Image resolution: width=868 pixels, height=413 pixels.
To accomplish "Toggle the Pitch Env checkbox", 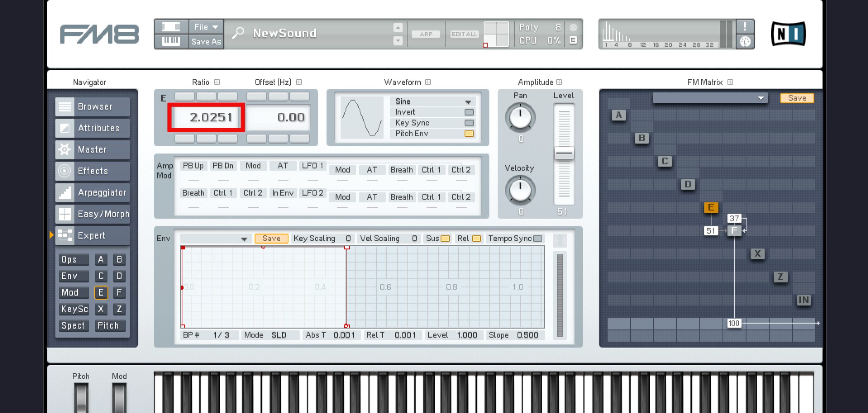I will (x=469, y=134).
